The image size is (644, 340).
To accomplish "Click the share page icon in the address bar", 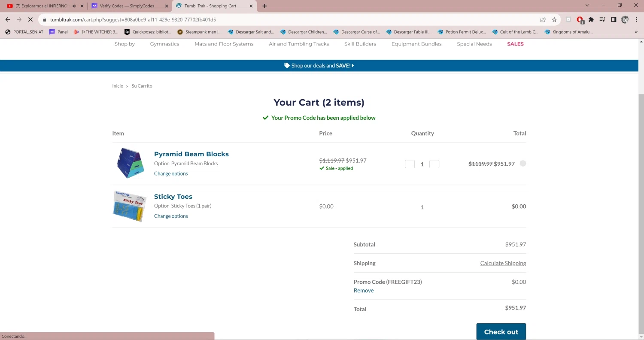I will pos(543,20).
